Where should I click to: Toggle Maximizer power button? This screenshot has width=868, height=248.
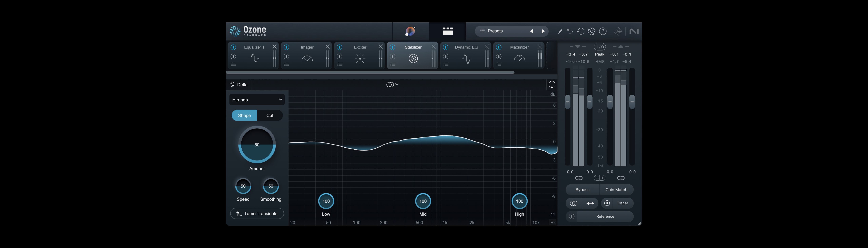tap(499, 47)
